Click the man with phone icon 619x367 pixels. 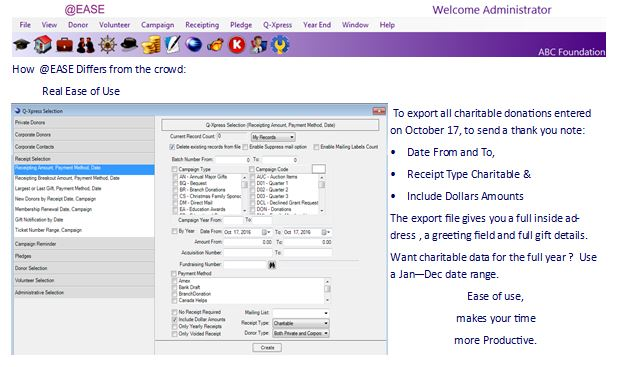tap(259, 45)
